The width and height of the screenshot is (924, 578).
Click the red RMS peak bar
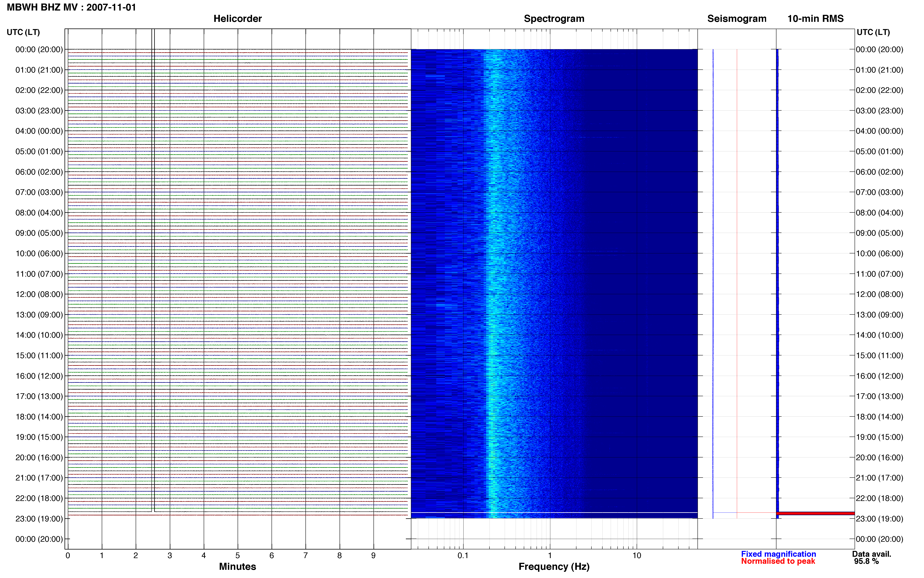[816, 513]
